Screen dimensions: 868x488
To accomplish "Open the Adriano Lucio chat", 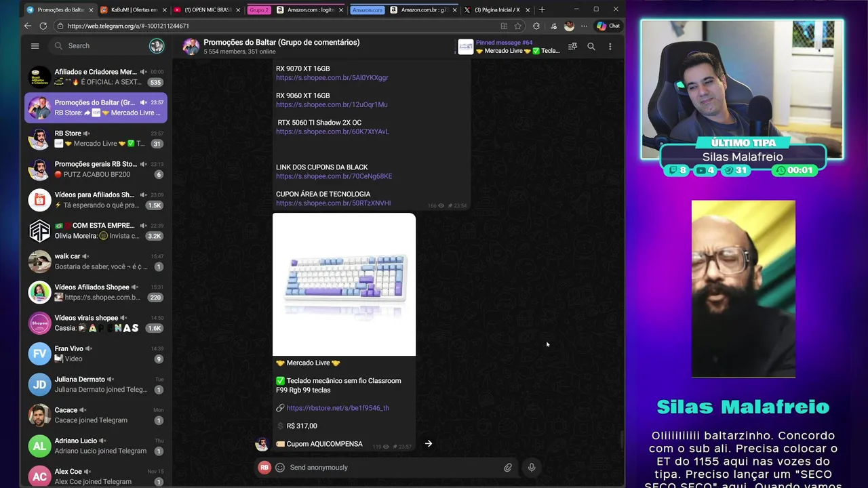I will pyautogui.click(x=96, y=445).
